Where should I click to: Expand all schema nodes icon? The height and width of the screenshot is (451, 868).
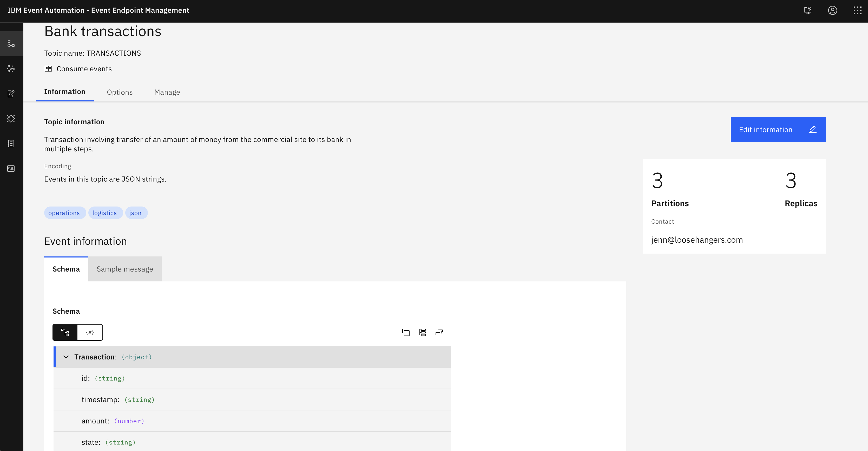(x=423, y=332)
